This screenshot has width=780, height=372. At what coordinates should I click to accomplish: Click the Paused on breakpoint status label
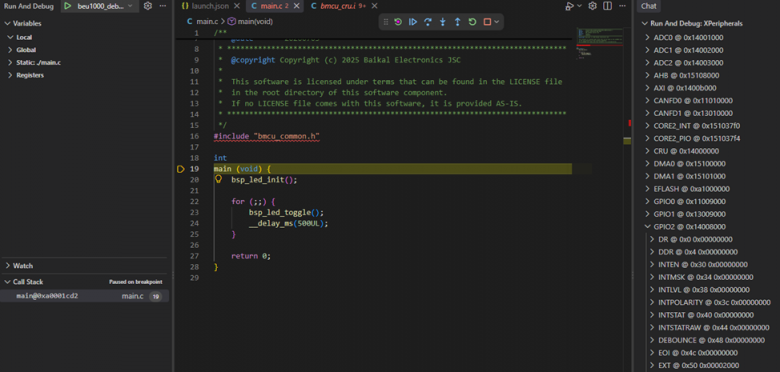[x=136, y=282]
